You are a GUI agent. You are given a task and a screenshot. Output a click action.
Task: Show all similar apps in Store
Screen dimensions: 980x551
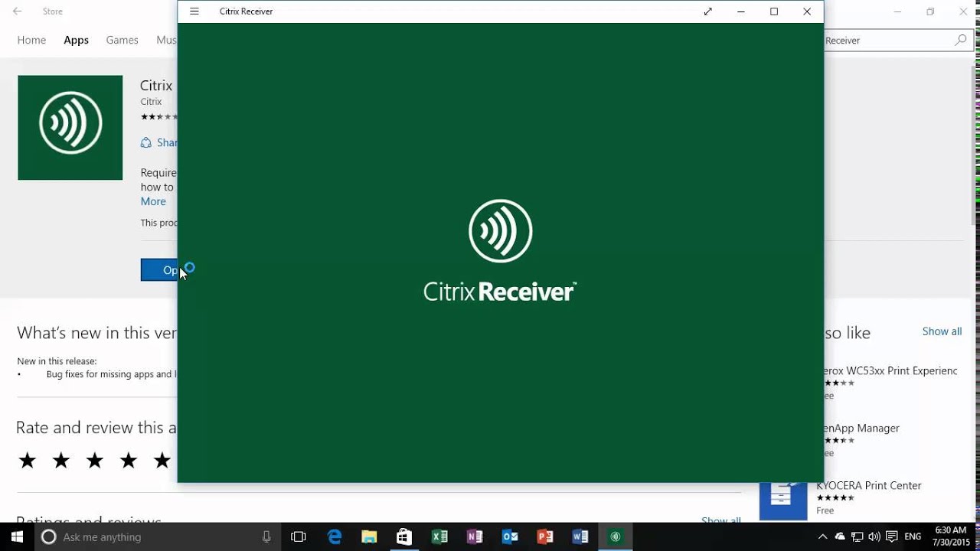pyautogui.click(x=942, y=331)
